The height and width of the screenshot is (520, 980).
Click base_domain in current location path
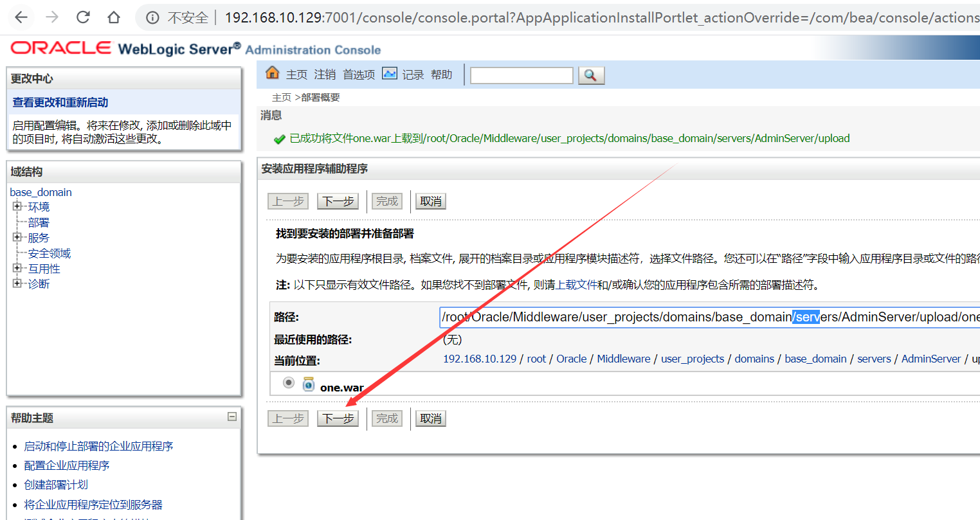coord(815,359)
